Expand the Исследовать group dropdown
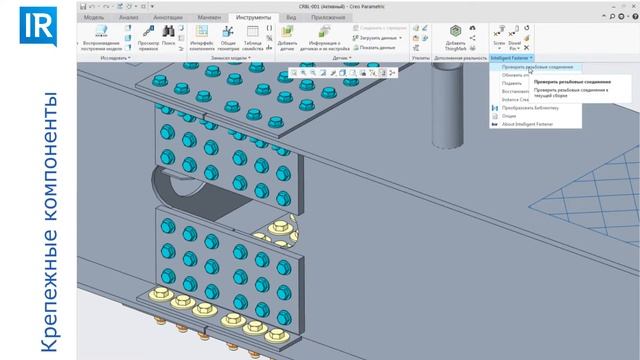Image resolution: width=640 pixels, height=360 pixels. point(116,58)
